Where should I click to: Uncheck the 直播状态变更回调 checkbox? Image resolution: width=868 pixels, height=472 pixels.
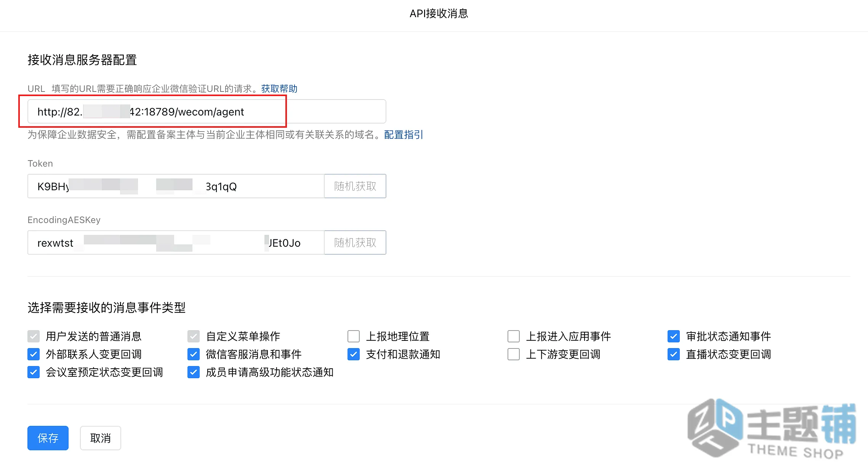[674, 354]
